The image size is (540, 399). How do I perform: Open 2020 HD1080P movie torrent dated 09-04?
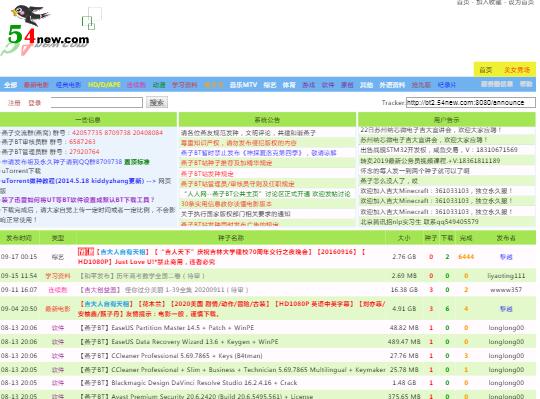pos(231,309)
